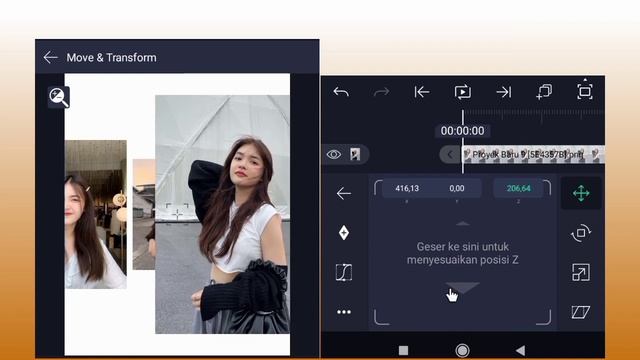This screenshot has width=640, height=360.
Task: Toggle layer visibility eye icon
Action: pyautogui.click(x=334, y=154)
